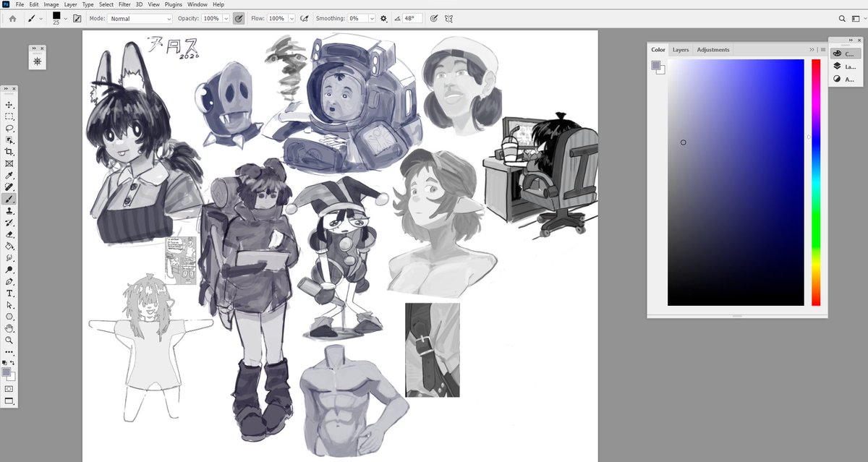Swap foreground and background colors
The image size is (868, 462).
(x=12, y=362)
